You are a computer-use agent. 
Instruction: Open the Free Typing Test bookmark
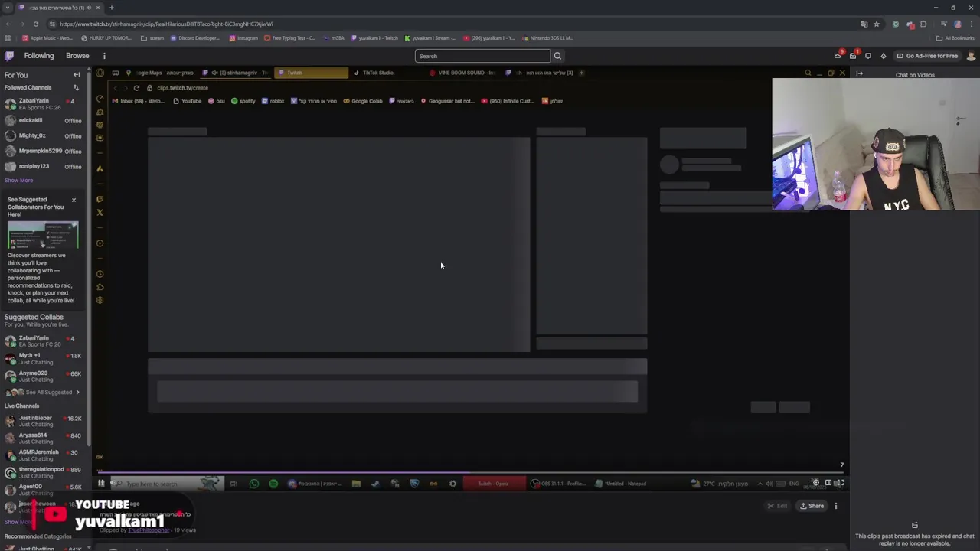point(289,38)
